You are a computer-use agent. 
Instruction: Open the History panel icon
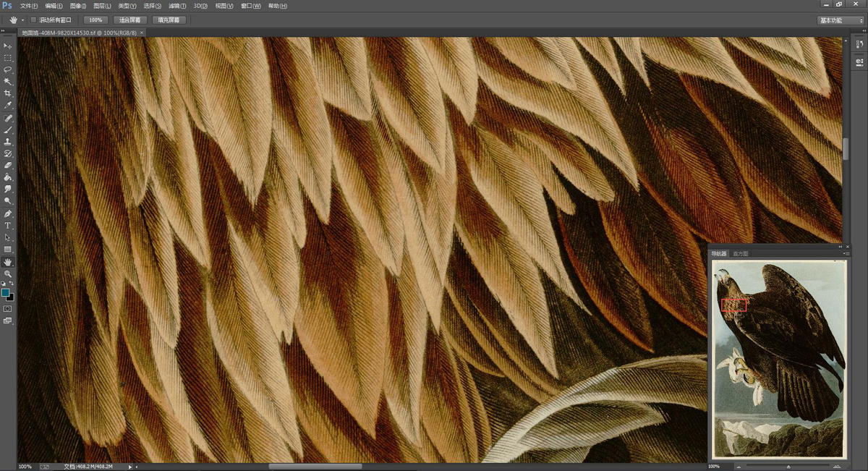click(x=859, y=45)
